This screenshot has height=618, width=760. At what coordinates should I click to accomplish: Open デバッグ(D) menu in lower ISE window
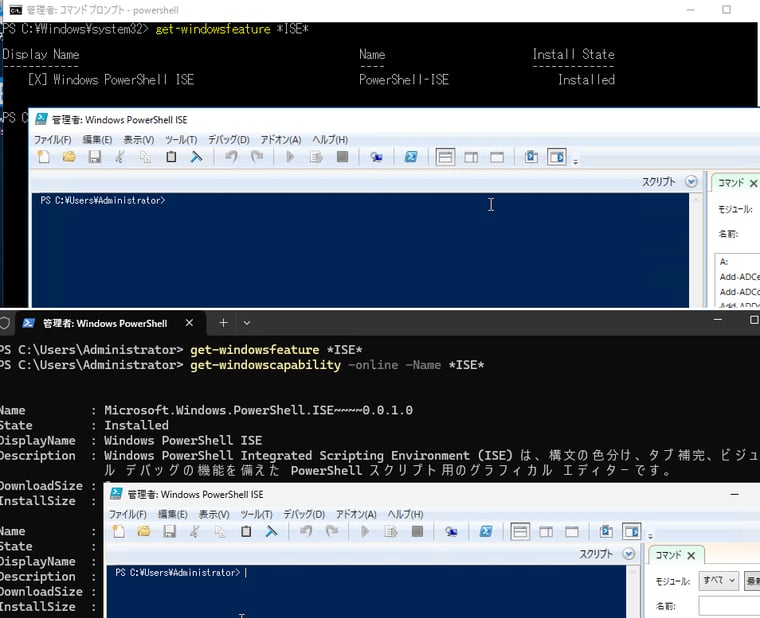click(304, 514)
